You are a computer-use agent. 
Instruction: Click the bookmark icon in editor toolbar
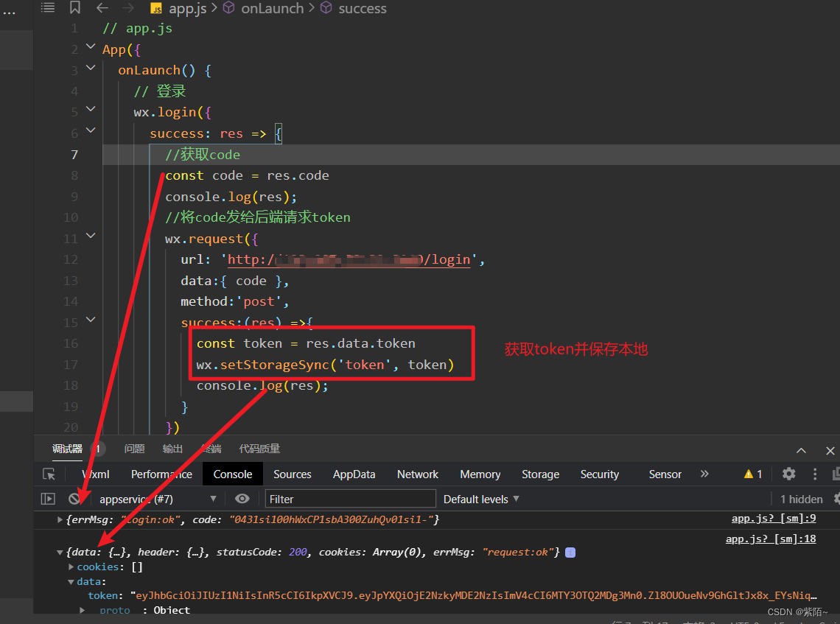coord(75,7)
